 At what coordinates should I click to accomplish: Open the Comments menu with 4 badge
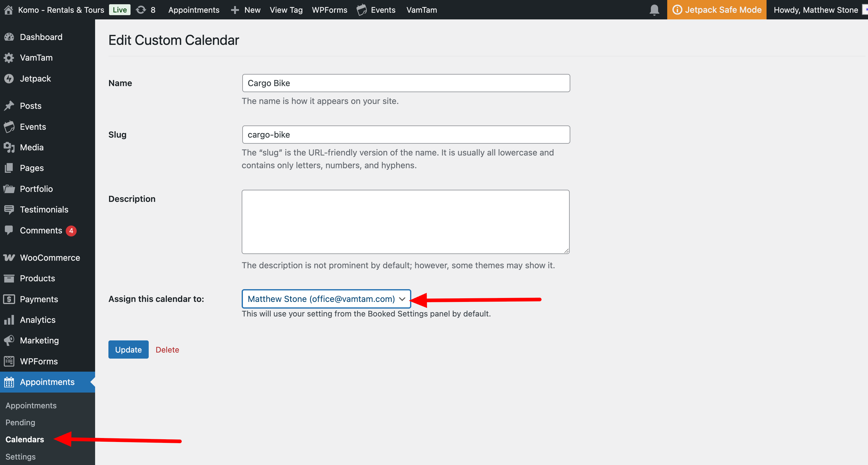(41, 230)
